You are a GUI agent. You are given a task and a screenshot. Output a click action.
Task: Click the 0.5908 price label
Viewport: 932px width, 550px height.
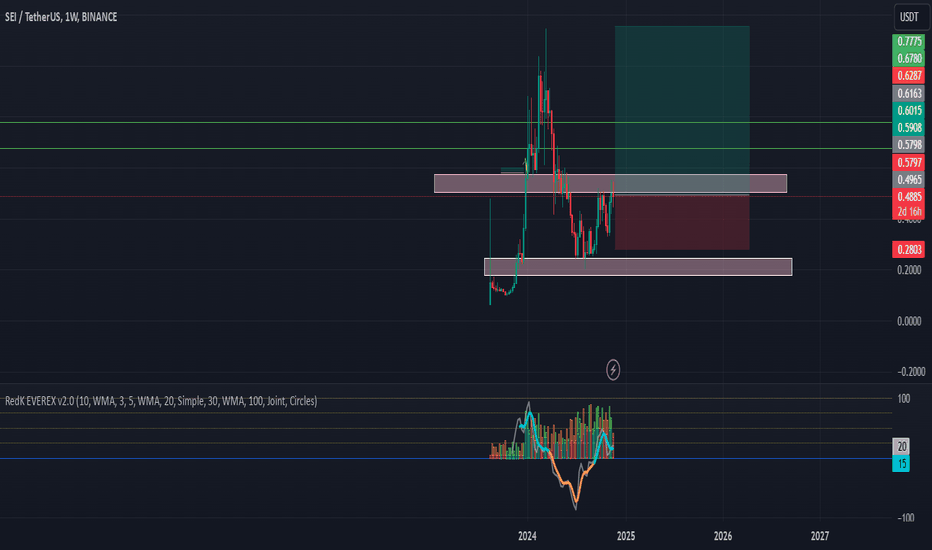click(x=909, y=128)
